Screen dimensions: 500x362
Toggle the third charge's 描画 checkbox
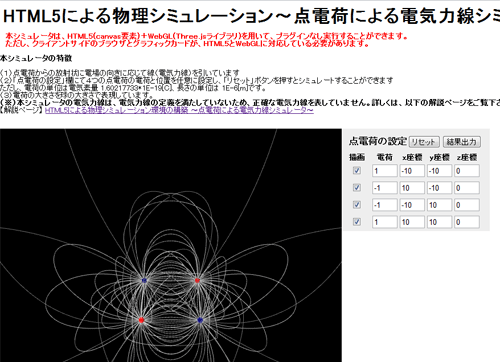(x=357, y=205)
